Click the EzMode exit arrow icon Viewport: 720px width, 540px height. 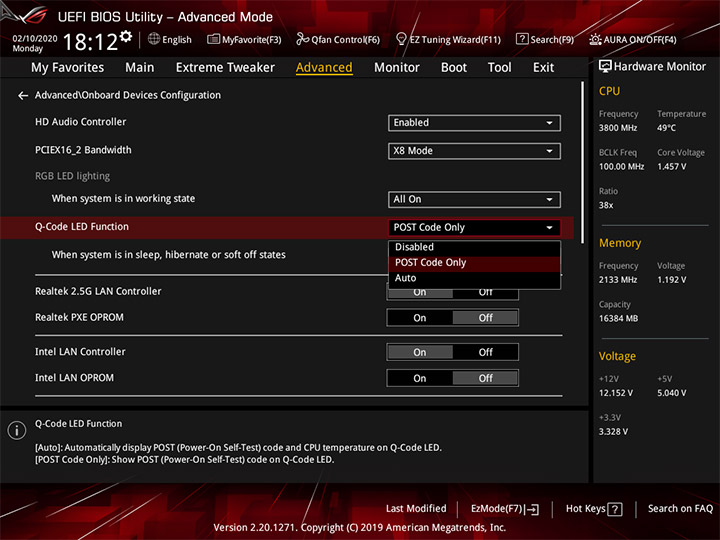coord(532,509)
